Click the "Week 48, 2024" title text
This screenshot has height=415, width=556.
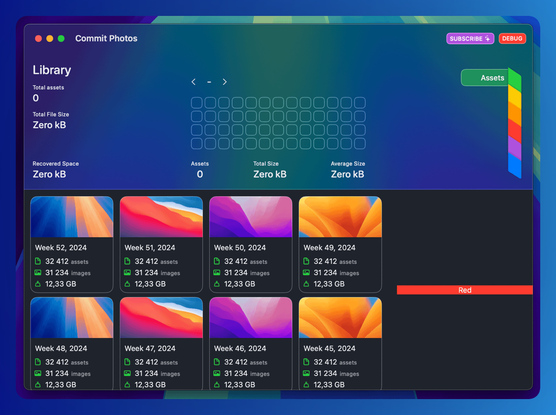[x=61, y=348]
